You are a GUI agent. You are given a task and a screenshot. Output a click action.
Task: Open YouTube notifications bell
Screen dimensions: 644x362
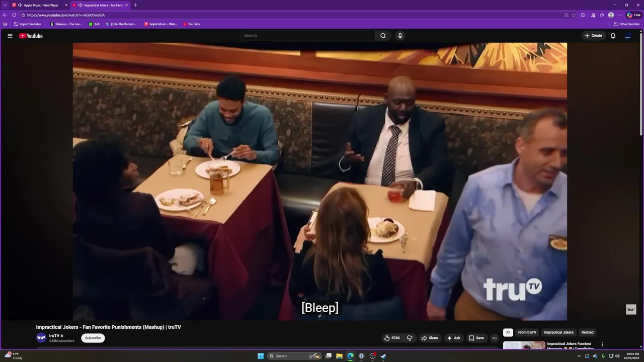pos(613,36)
